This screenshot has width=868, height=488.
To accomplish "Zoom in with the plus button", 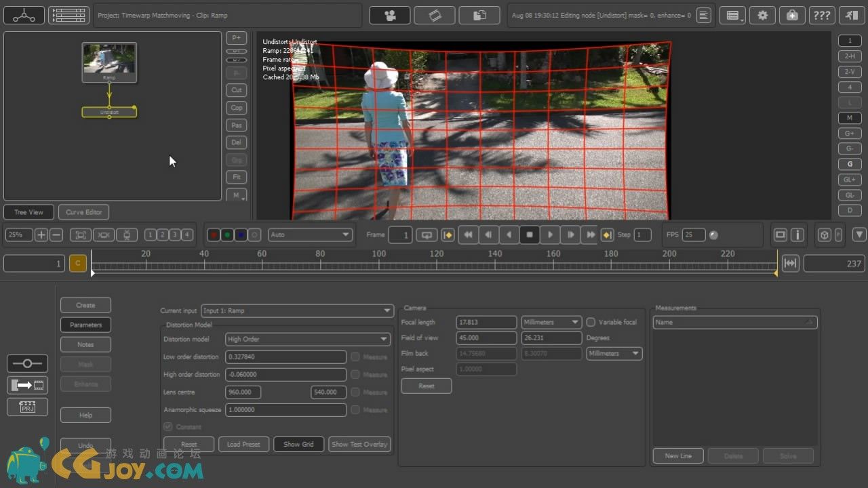I will pyautogui.click(x=41, y=235).
